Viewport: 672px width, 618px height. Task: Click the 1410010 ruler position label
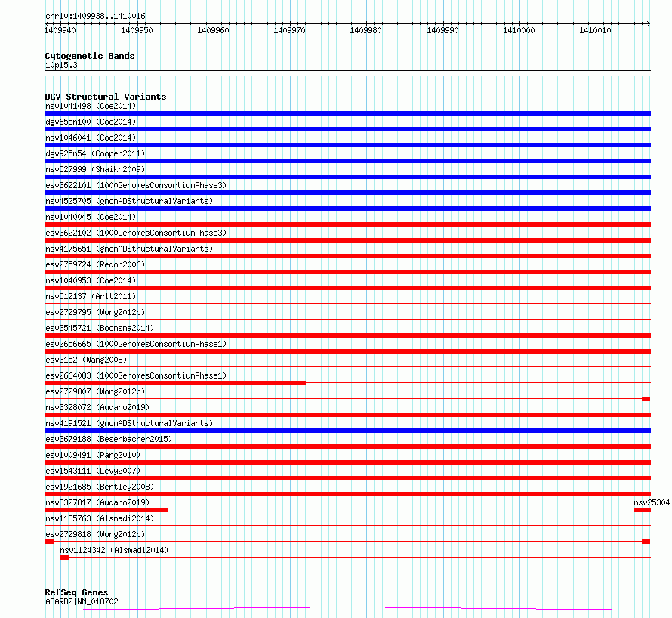(595, 30)
